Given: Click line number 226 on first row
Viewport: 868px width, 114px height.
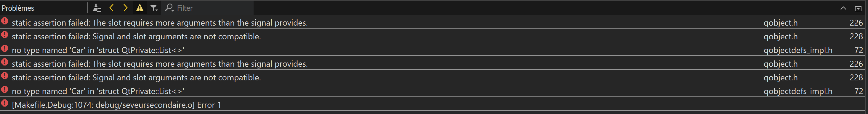Looking at the screenshot, I should pos(856,23).
